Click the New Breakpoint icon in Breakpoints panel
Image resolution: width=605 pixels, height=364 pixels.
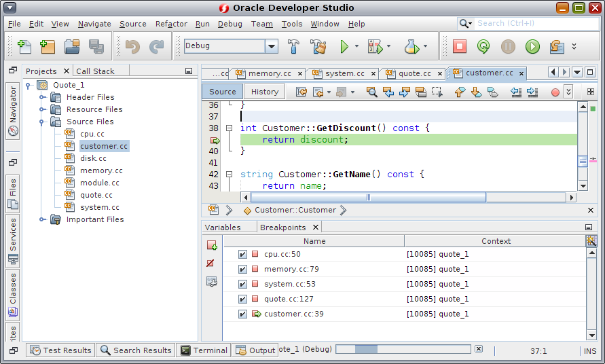coord(212,245)
